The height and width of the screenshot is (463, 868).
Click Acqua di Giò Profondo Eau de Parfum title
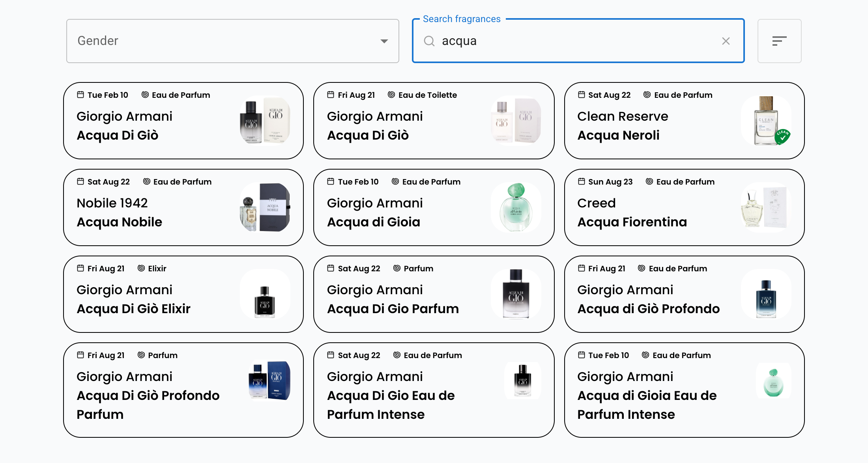click(648, 309)
